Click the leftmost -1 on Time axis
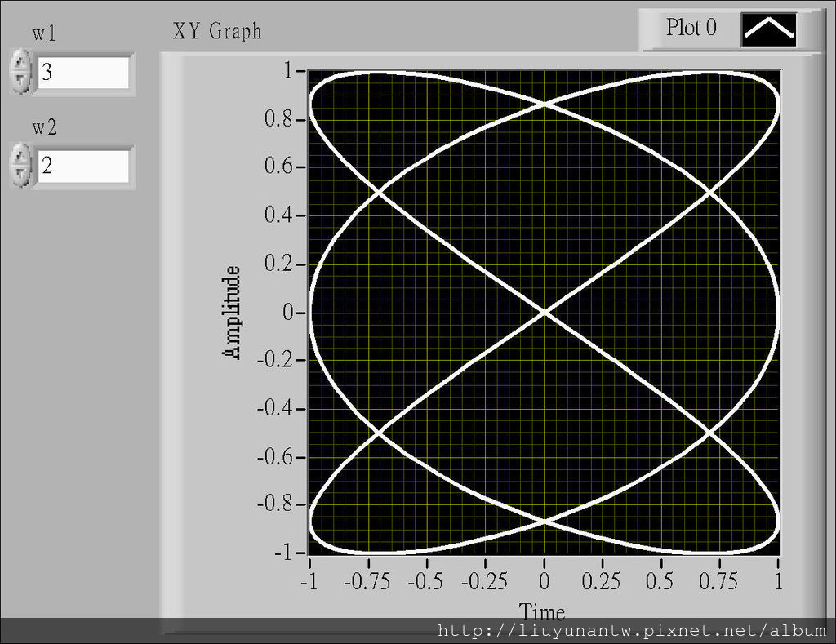Screen dimensions: 836x644 coord(308,581)
